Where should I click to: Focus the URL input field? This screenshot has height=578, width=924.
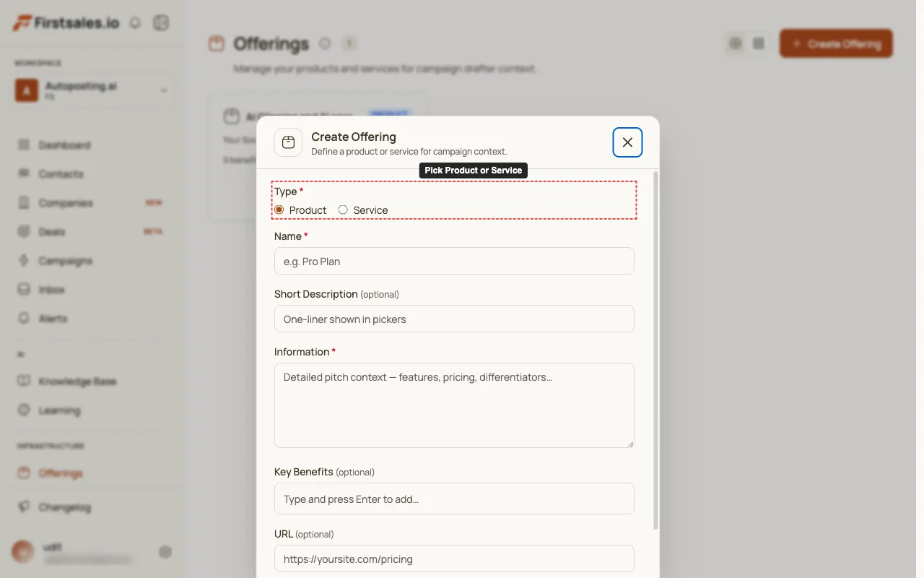[454, 558]
